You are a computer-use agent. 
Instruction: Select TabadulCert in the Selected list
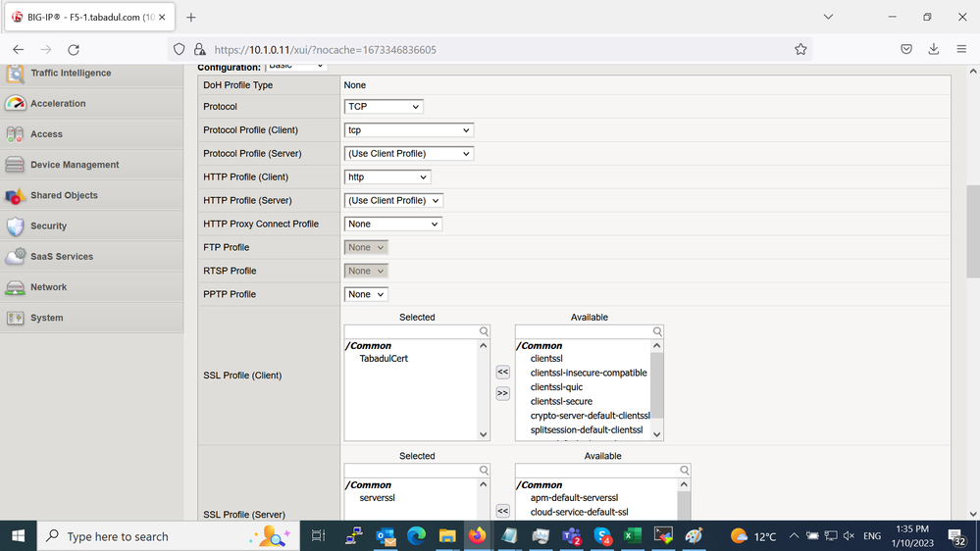point(384,359)
